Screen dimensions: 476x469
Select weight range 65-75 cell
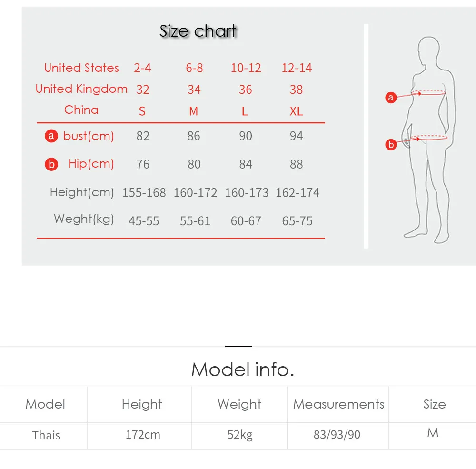coord(297,221)
